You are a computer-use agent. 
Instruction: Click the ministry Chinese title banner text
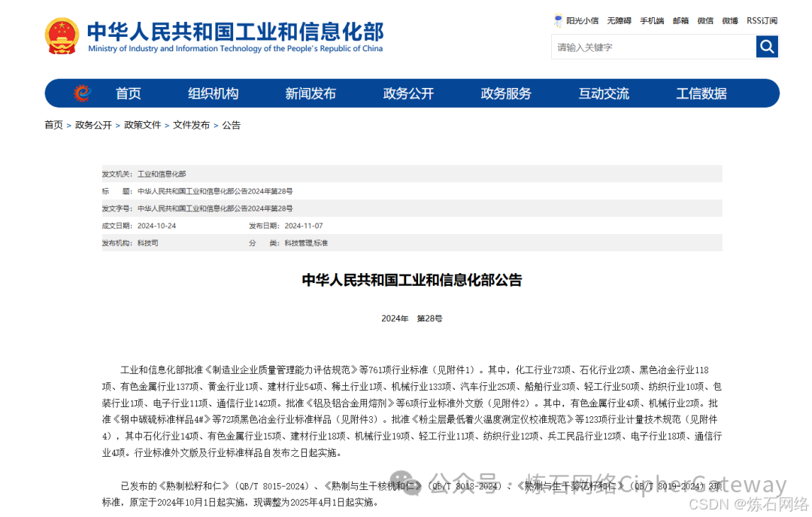click(235, 32)
